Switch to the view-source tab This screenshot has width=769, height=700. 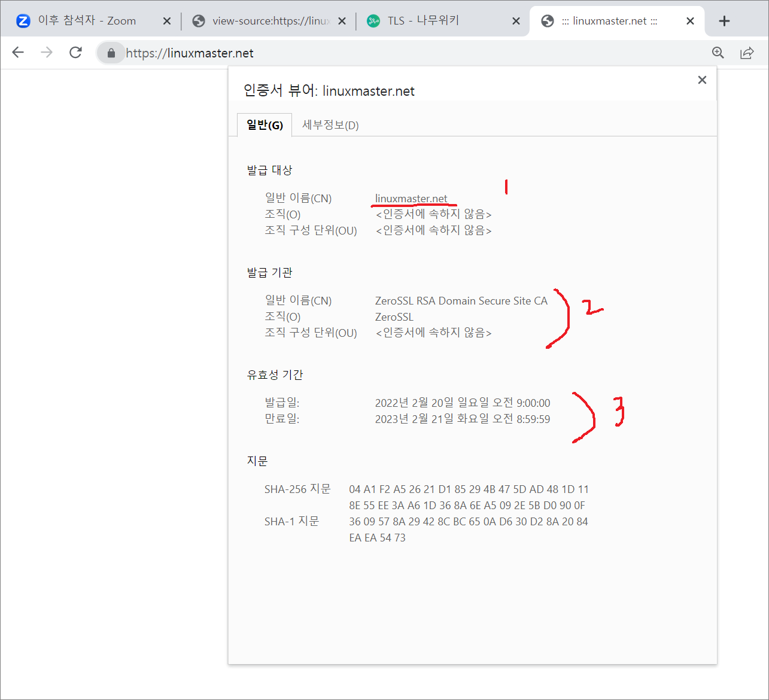(269, 21)
